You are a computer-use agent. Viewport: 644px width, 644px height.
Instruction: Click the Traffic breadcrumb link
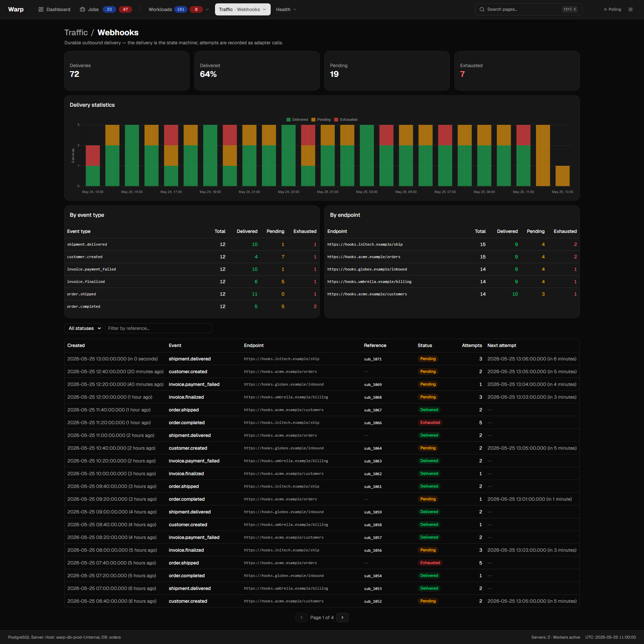coord(76,33)
